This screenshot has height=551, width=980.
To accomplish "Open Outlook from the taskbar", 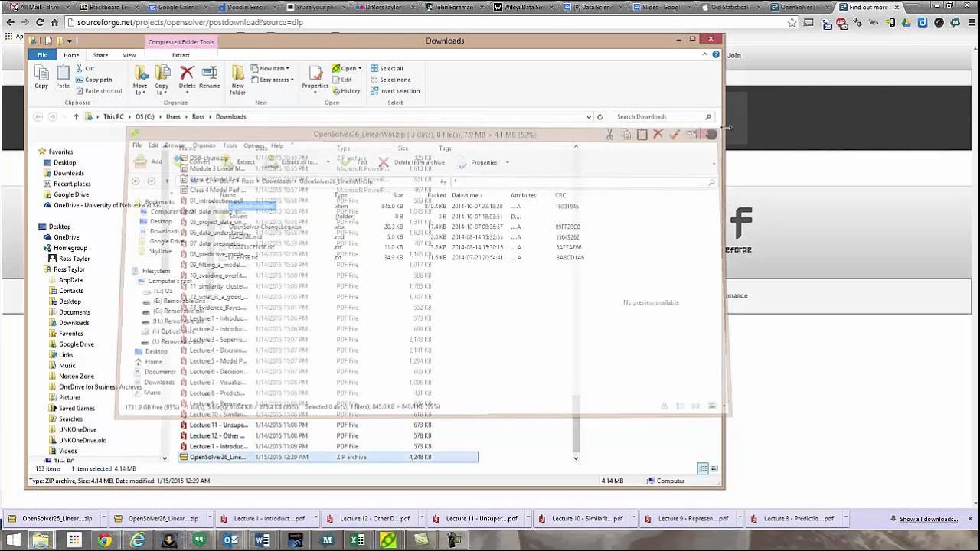I will tap(231, 540).
